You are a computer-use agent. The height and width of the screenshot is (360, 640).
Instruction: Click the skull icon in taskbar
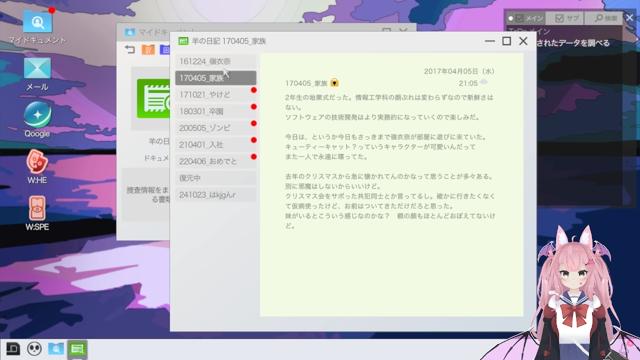(x=34, y=349)
